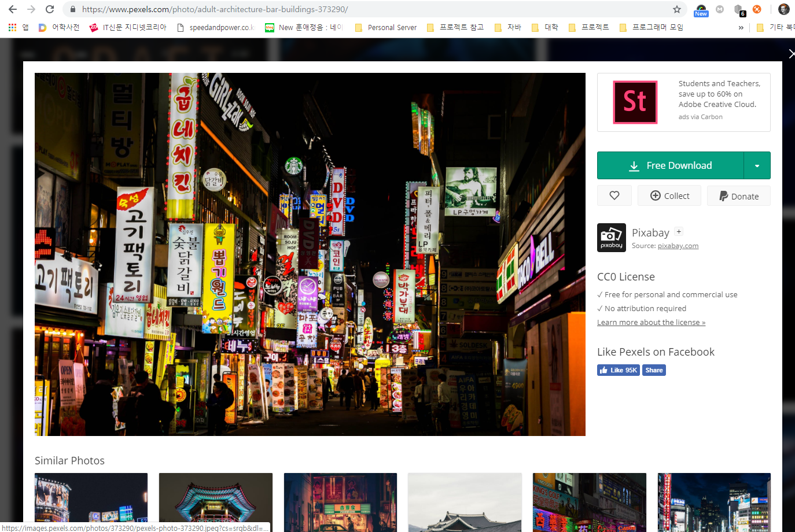This screenshot has height=532, width=795.
Task: Go forward with the forward arrow
Action: click(x=31, y=9)
